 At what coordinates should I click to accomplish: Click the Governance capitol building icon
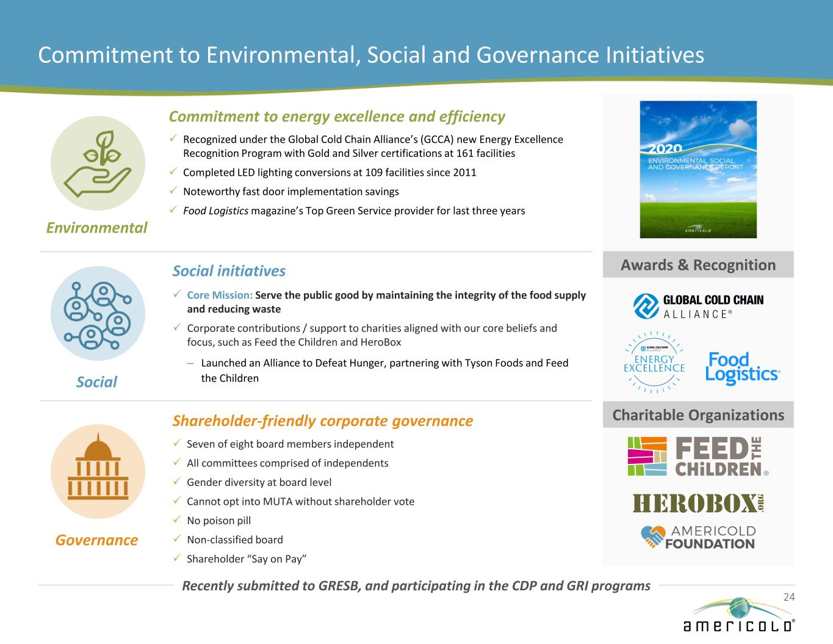pos(98,471)
